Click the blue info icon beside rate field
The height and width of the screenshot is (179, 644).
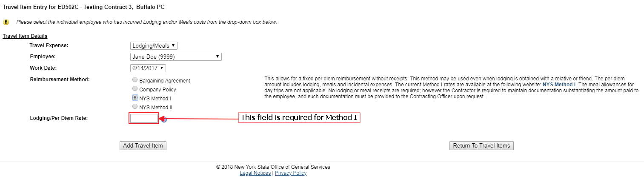pos(165,120)
